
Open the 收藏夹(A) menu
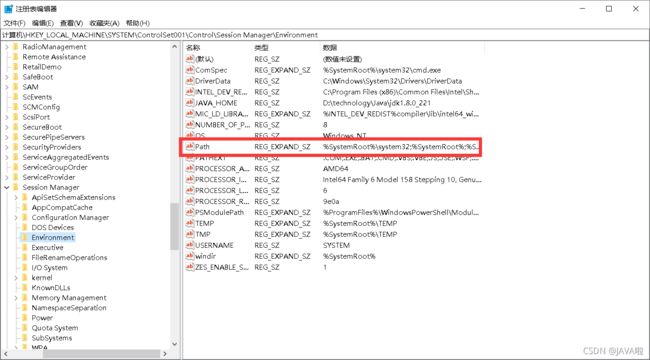(x=104, y=23)
